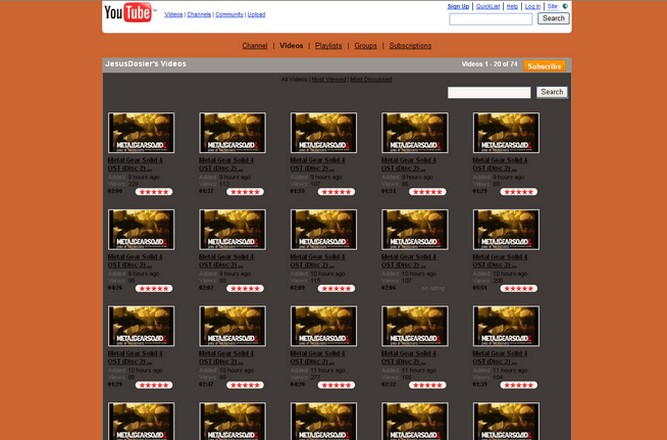Click the 'JesusDosier's Videos' heading
This screenshot has width=667, height=440.
(146, 64)
